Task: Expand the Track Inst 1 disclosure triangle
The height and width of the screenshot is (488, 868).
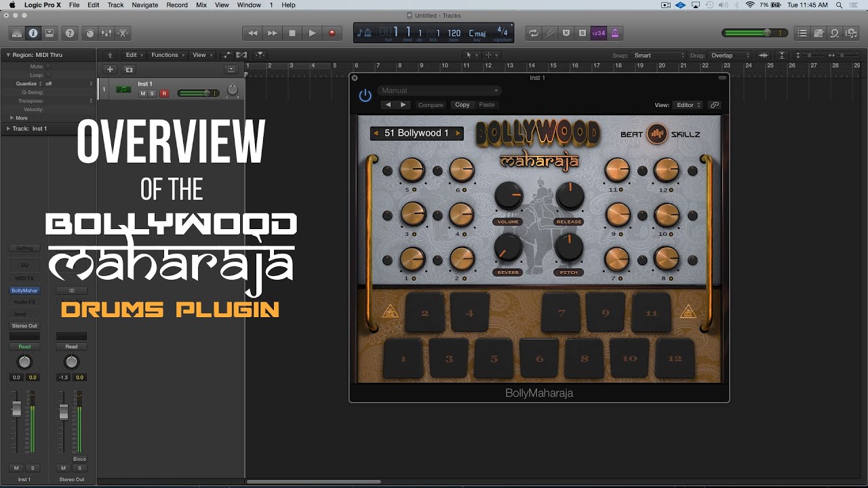Action: 8,128
